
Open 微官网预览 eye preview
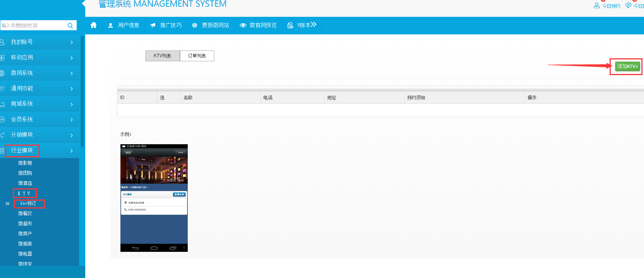(258, 25)
